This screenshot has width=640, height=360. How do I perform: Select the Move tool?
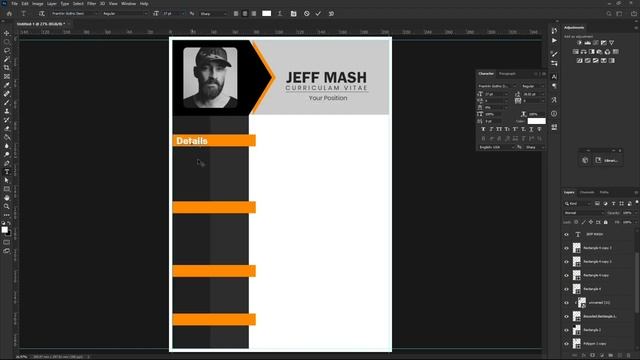[7, 33]
